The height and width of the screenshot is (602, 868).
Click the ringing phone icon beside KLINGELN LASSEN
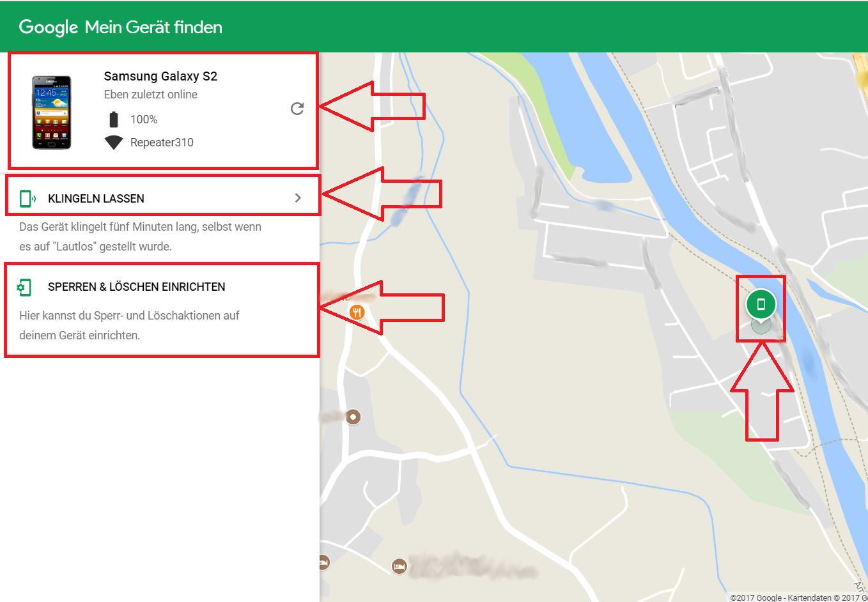27,199
